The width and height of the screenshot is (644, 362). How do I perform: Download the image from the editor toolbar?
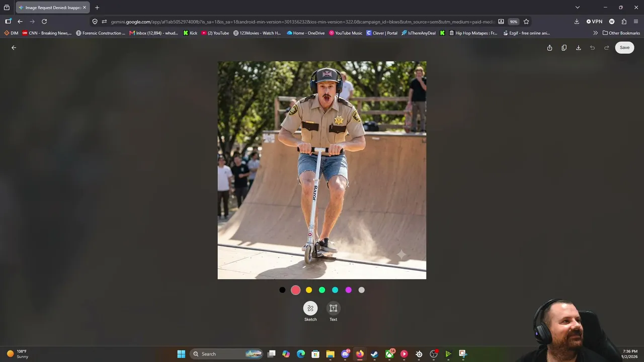579,48
